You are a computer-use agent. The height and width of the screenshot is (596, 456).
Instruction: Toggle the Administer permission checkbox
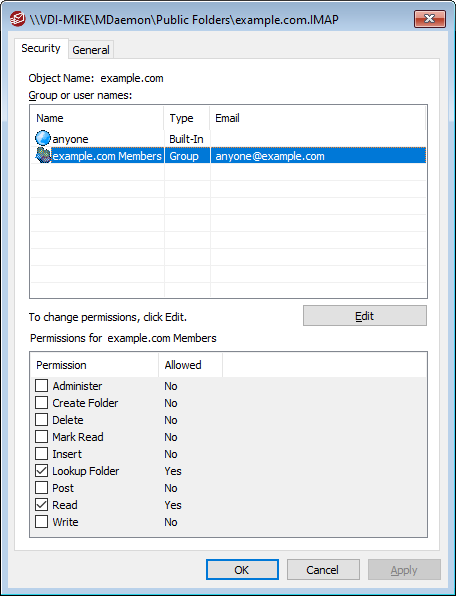pos(41,385)
